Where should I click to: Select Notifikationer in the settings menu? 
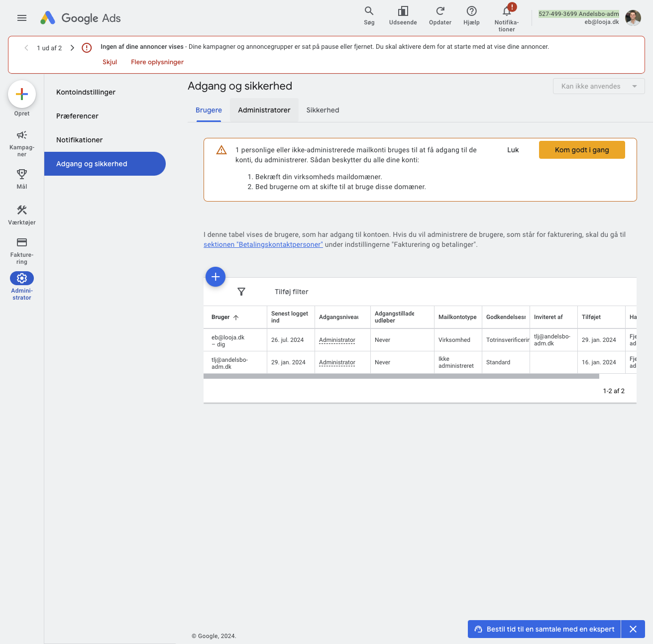click(79, 140)
